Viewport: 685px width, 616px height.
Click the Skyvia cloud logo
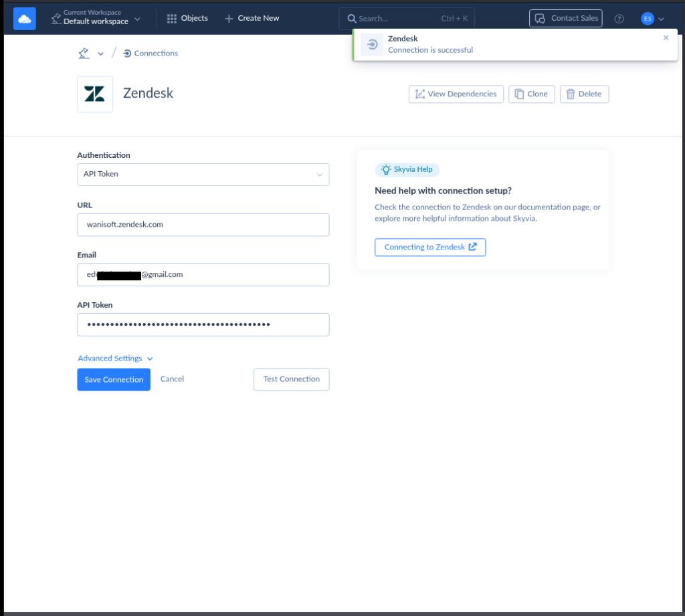click(x=24, y=18)
